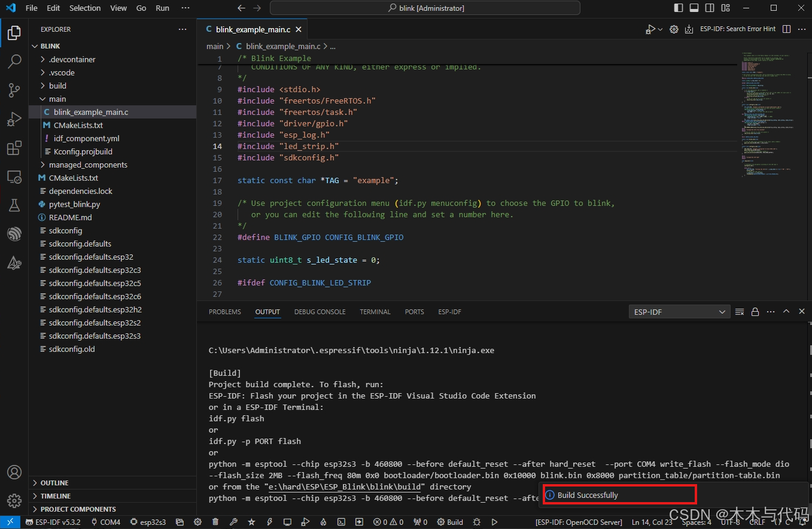812x529 pixels.
Task: Open the Testing flask view
Action: [14, 205]
